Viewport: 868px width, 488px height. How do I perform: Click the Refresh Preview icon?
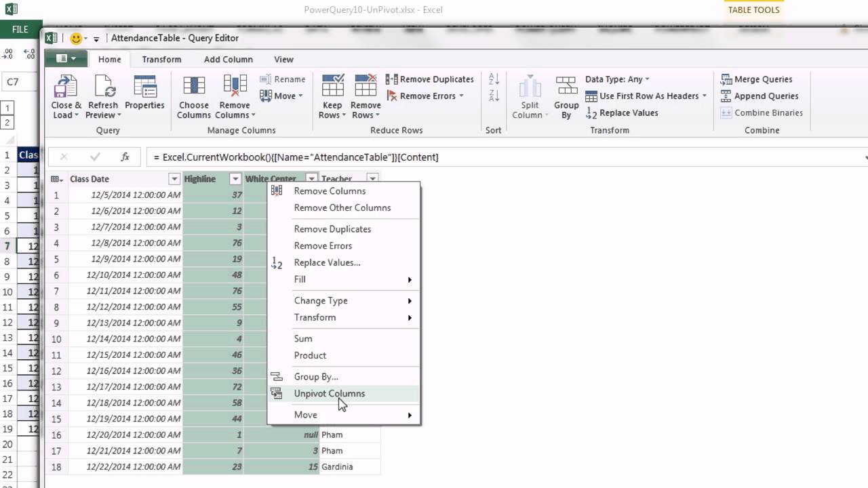coord(103,87)
